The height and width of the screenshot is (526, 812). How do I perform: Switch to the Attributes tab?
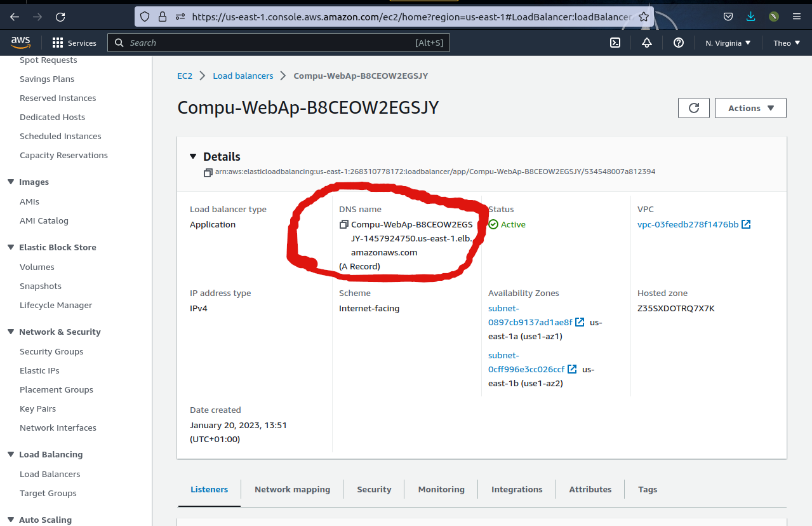coord(590,489)
